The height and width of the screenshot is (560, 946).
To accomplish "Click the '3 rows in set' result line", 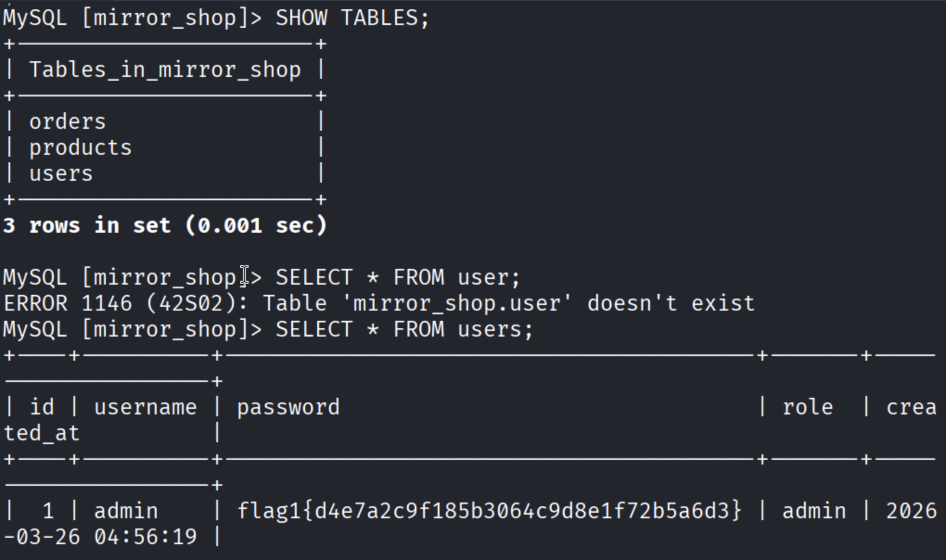I will pos(165,226).
